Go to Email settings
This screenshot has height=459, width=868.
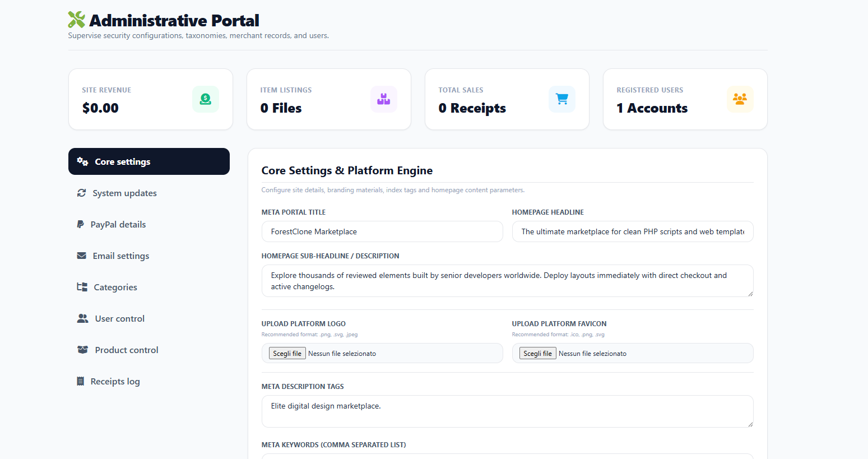(149, 256)
